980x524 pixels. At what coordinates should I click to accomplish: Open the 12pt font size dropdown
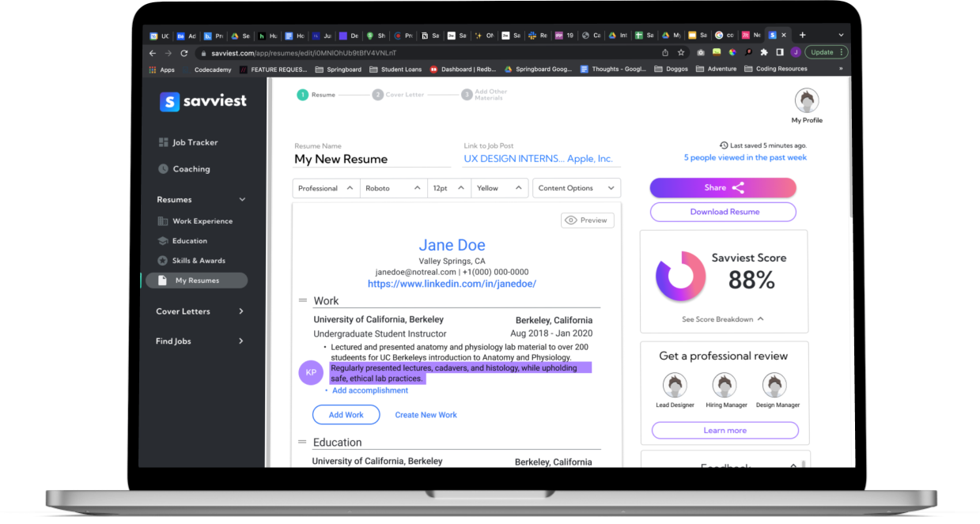point(449,188)
